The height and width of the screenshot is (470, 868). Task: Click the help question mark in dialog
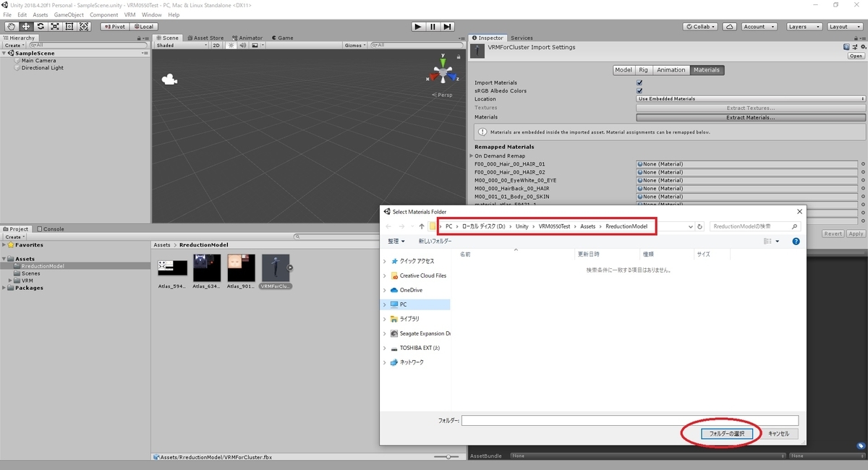pyautogui.click(x=796, y=241)
